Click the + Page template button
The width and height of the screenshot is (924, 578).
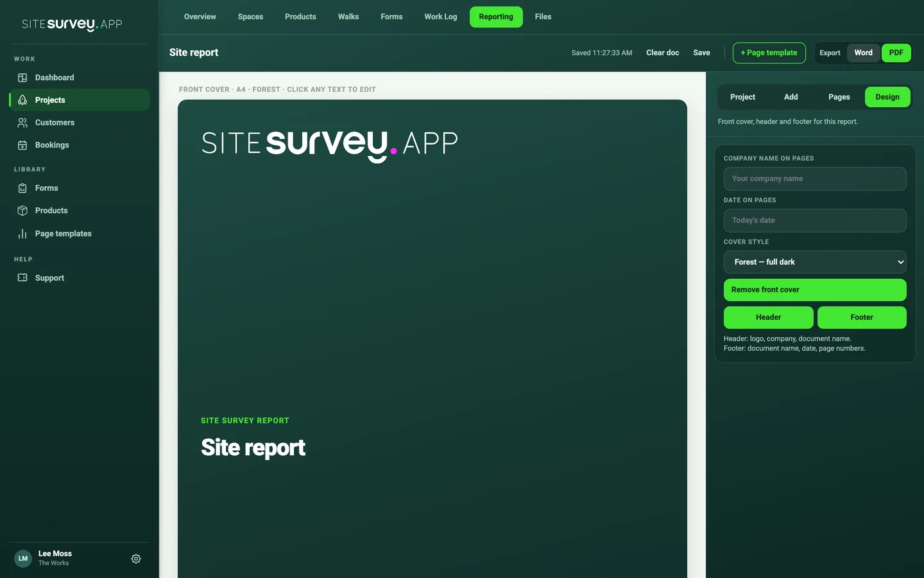pyautogui.click(x=769, y=53)
